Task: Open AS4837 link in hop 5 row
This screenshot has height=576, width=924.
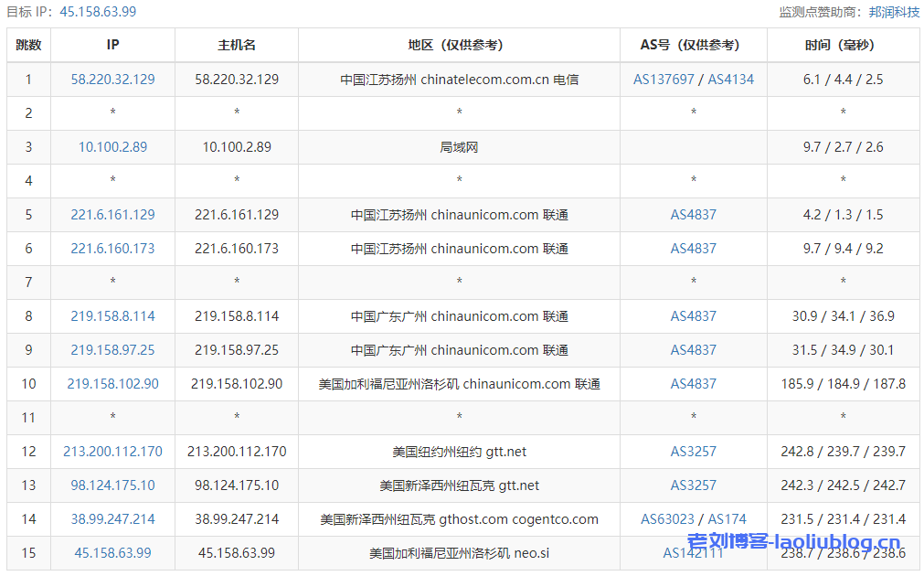Action: point(693,215)
